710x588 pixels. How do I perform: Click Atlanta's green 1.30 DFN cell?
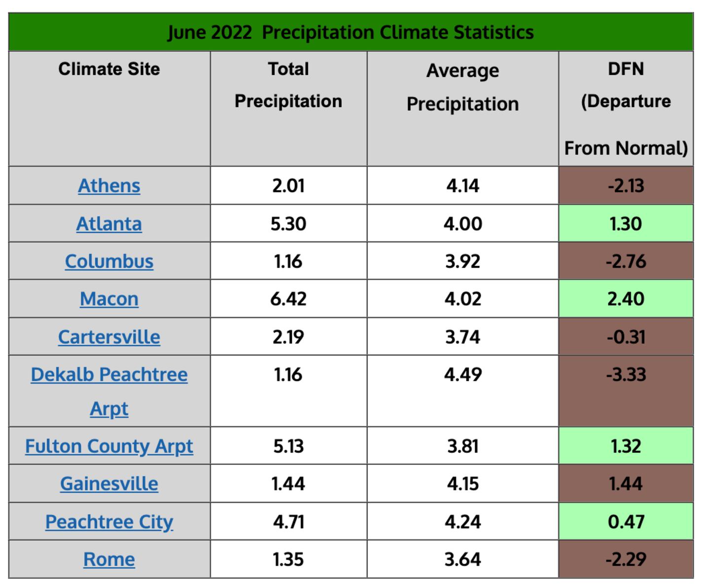click(x=626, y=224)
